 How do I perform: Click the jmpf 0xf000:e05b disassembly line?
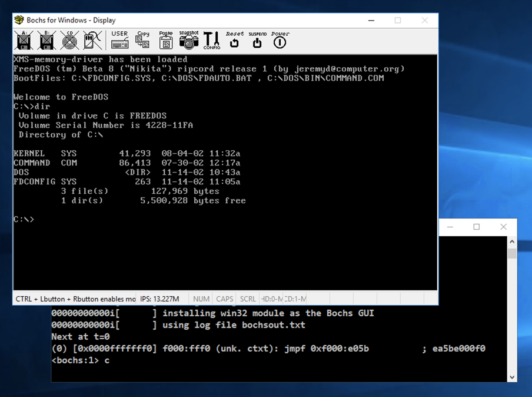[x=268, y=349]
